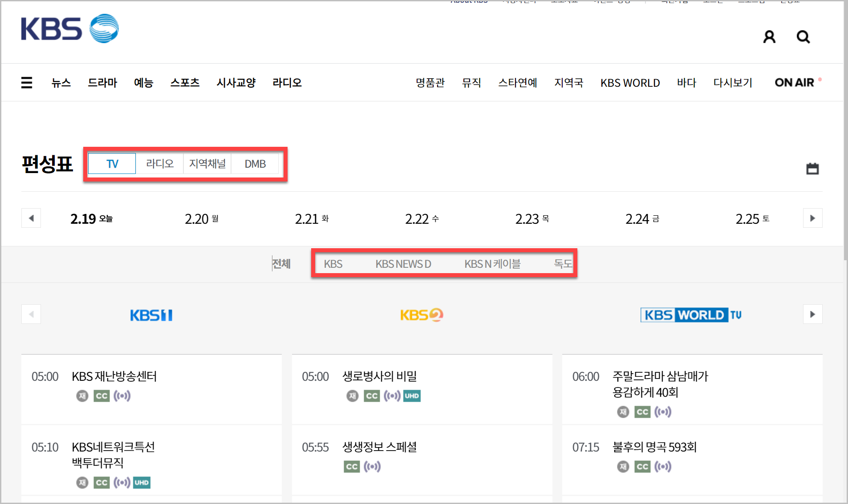Open KBS WORLD link in navigation
848x504 pixels.
tap(630, 83)
